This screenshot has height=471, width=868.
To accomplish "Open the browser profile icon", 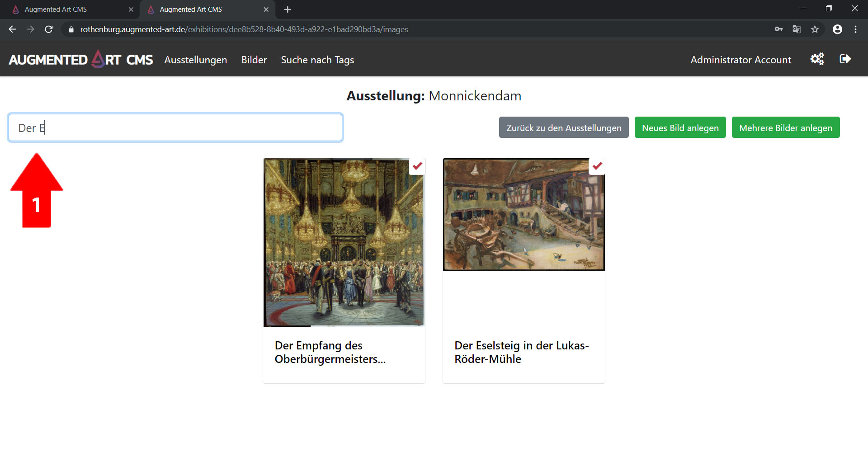I will tap(837, 29).
